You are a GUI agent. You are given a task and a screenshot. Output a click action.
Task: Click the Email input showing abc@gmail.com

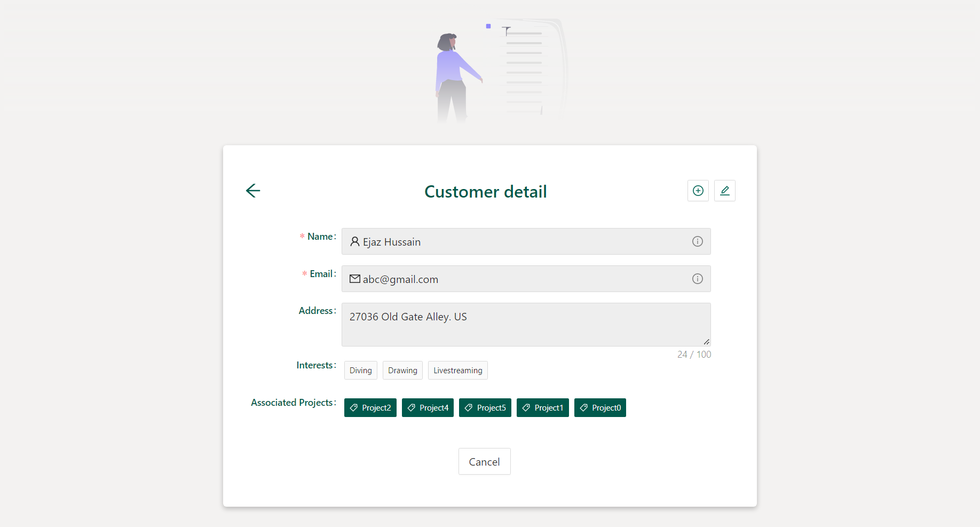pyautogui.click(x=526, y=279)
